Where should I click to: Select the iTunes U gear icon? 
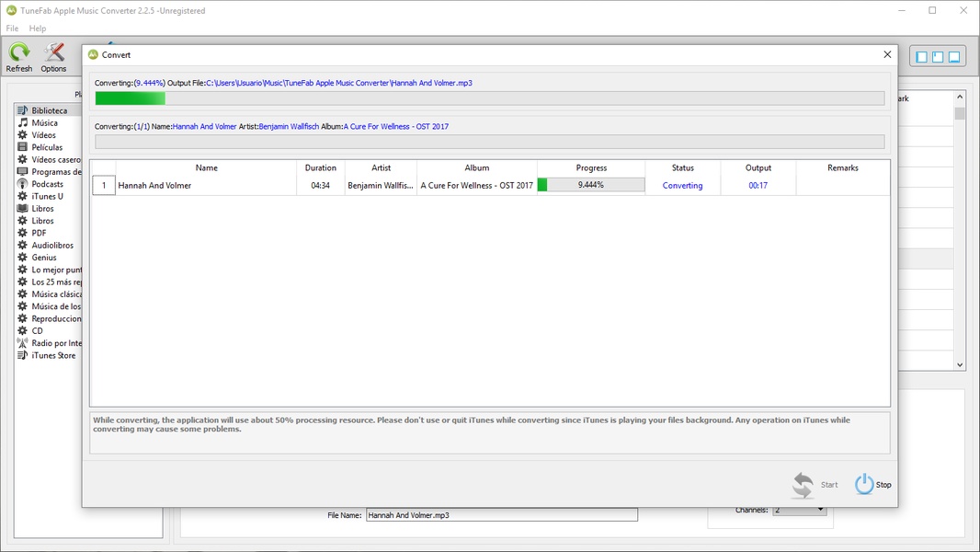click(x=22, y=196)
